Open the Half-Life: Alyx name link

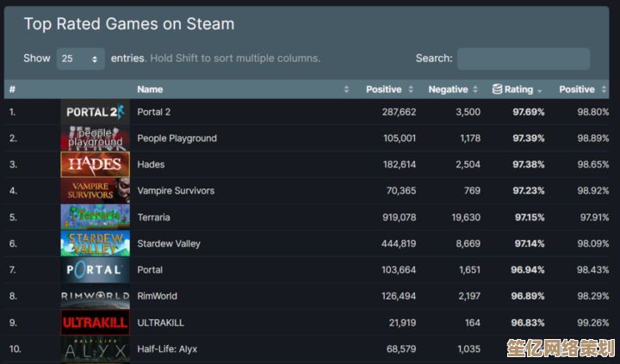tap(167, 349)
